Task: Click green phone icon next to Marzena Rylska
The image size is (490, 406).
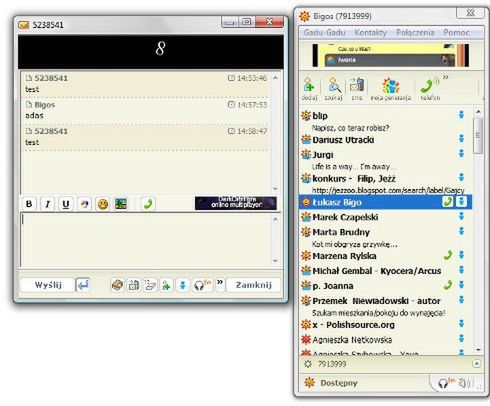Action: (448, 255)
